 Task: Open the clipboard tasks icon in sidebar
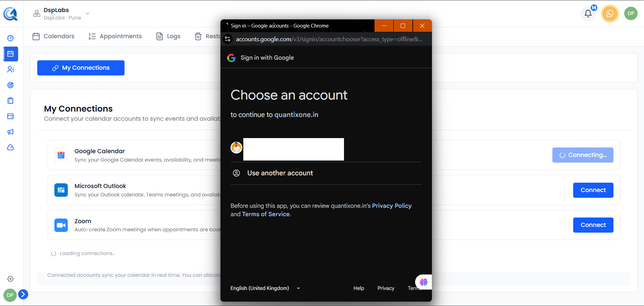[x=10, y=101]
